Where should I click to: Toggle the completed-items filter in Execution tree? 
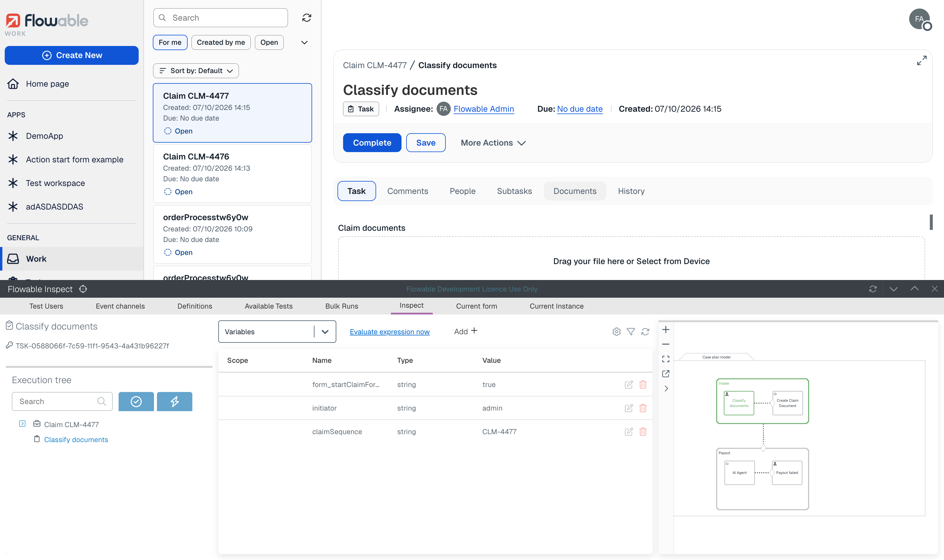point(136,401)
